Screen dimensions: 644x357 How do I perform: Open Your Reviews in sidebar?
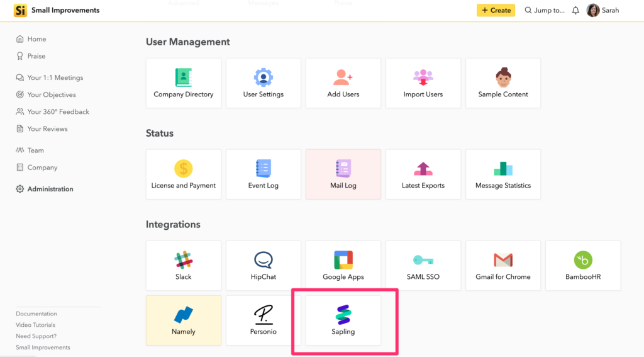[42, 128]
